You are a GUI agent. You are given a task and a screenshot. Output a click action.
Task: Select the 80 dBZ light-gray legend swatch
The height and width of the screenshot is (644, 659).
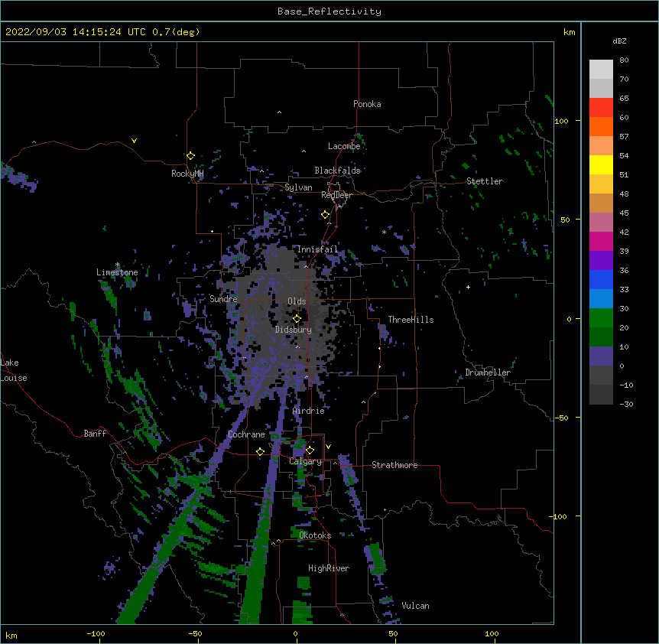[x=601, y=70]
